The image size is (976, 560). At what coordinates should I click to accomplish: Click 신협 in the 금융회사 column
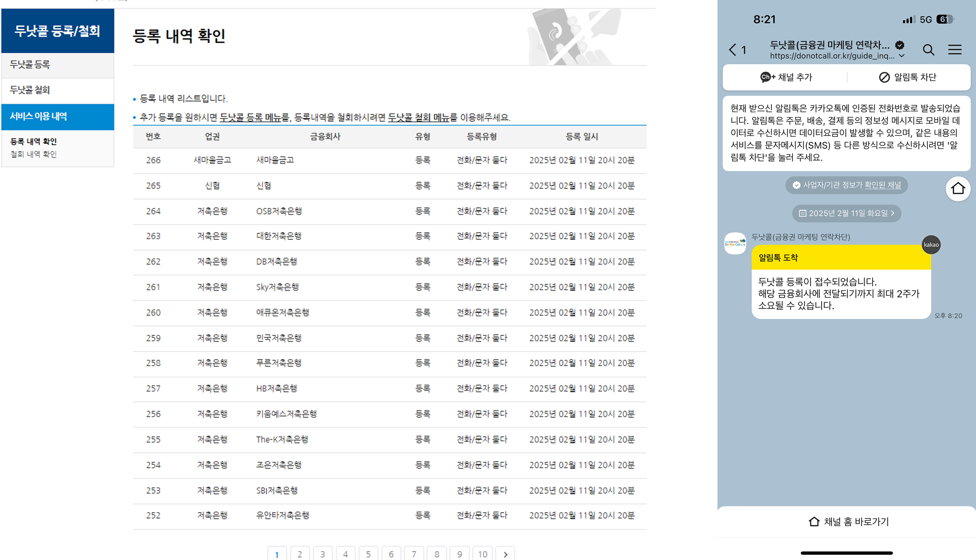click(264, 186)
